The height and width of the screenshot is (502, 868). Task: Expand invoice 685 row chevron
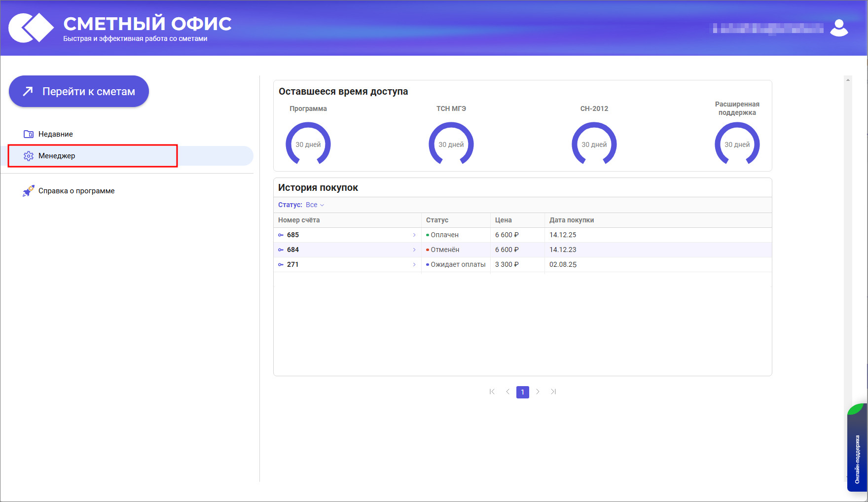(414, 235)
